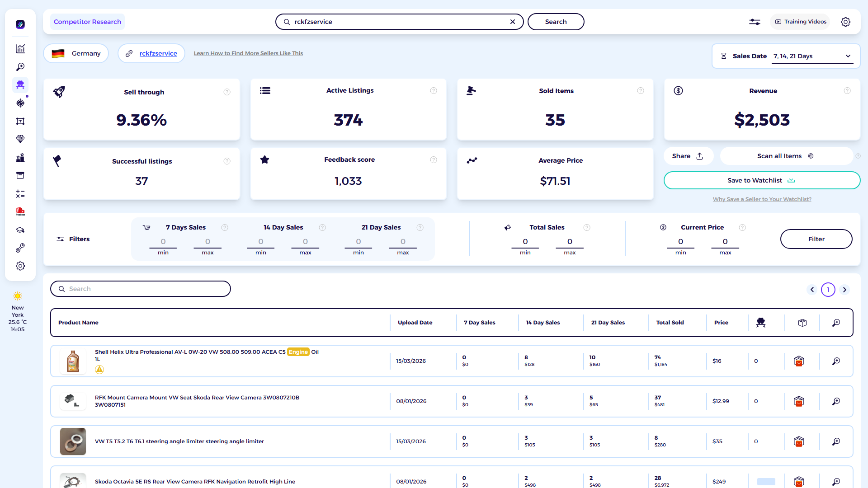Expand the Sales Date dropdown
Viewport: 868px width, 488px height.
pos(812,56)
